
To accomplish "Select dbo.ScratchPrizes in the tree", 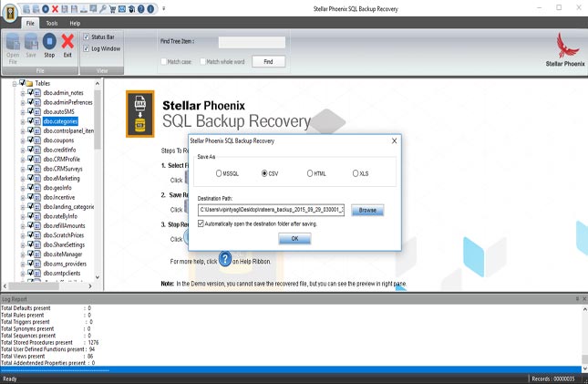I will [64, 235].
